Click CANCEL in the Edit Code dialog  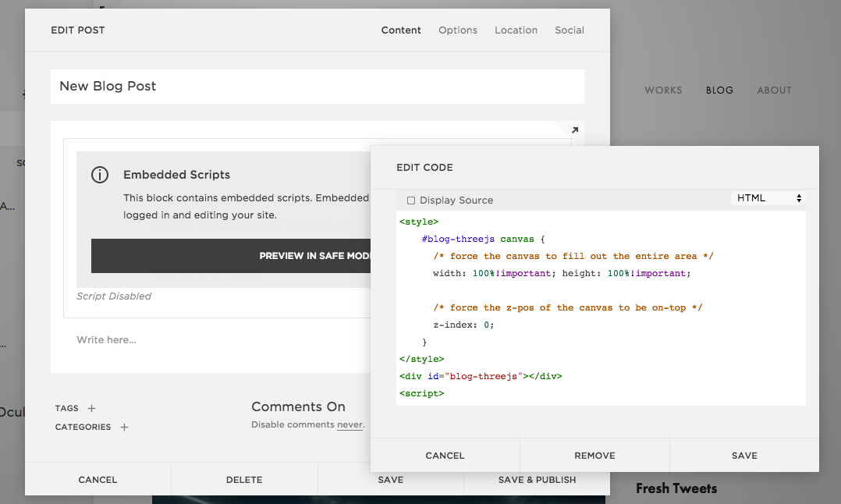445,455
